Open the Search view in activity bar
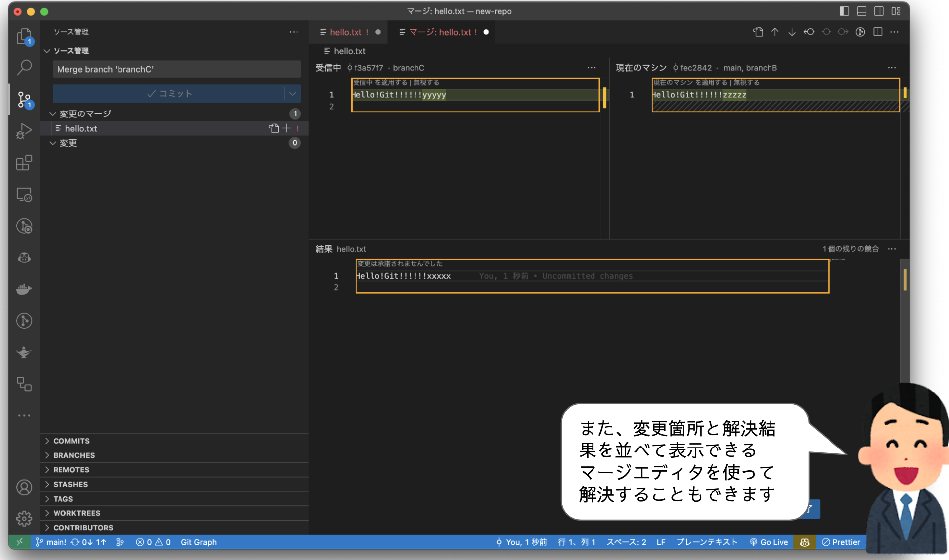Viewport: 949px width, 560px height. (x=24, y=67)
